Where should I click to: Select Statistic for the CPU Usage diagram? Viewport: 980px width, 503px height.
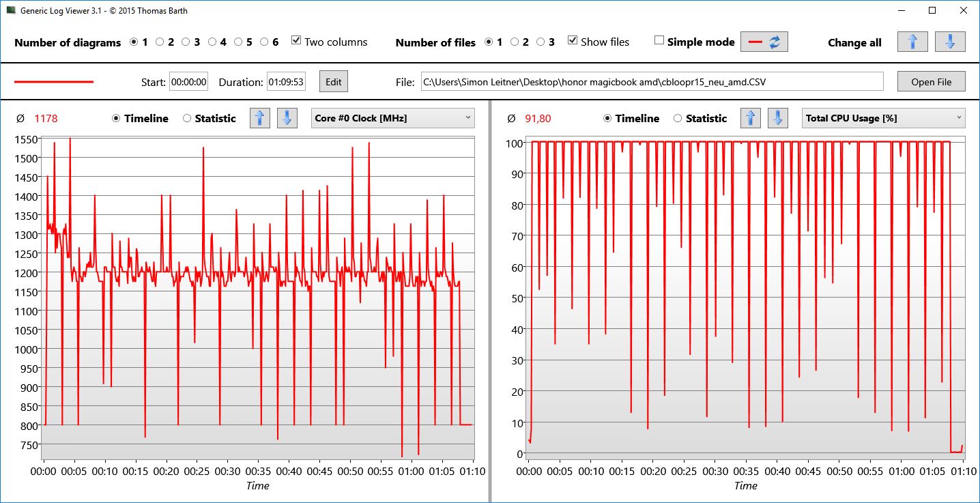[x=678, y=118]
